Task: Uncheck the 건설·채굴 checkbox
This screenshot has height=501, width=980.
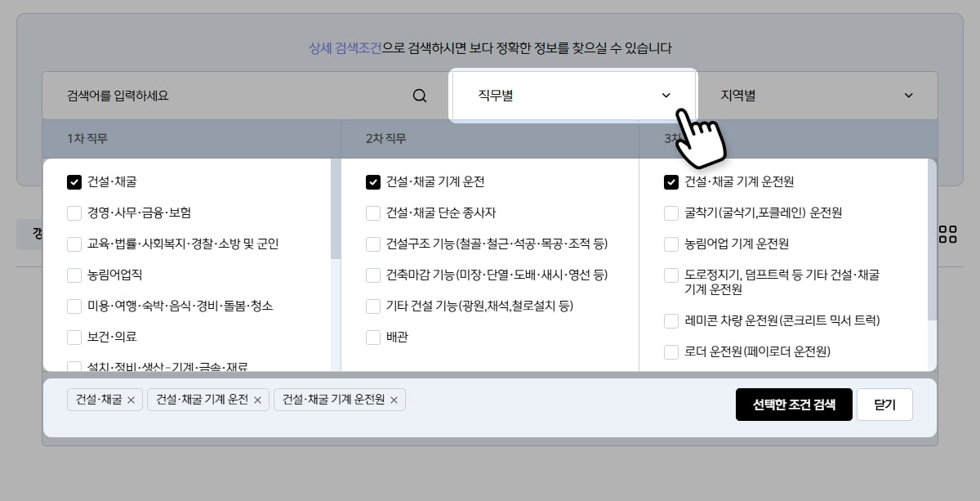Action: tap(74, 182)
